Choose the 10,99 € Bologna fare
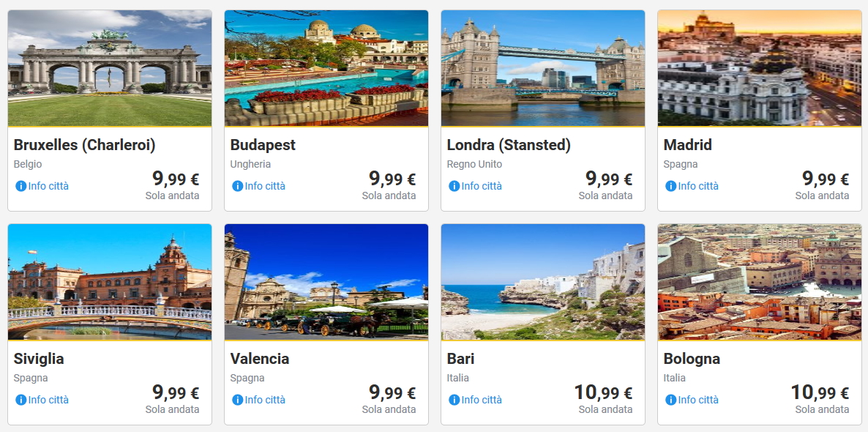 tap(819, 392)
